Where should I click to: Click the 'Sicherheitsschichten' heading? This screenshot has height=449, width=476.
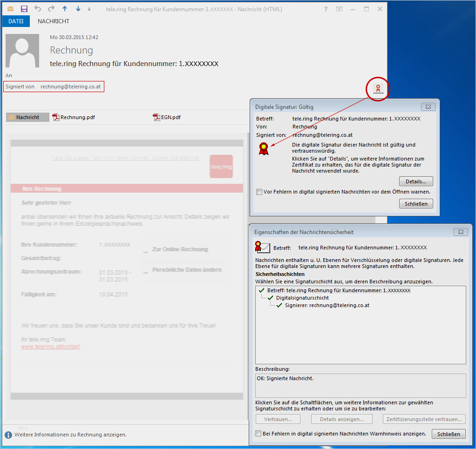pyautogui.click(x=280, y=274)
